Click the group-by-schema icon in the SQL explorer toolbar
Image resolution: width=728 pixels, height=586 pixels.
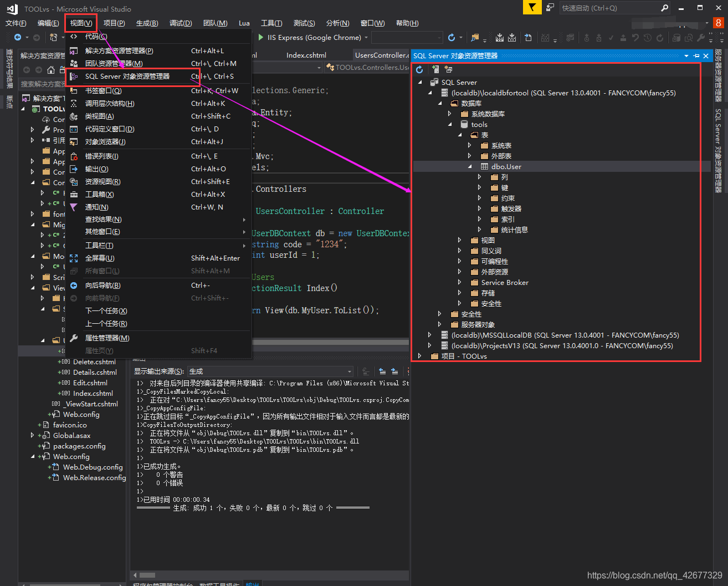point(448,69)
